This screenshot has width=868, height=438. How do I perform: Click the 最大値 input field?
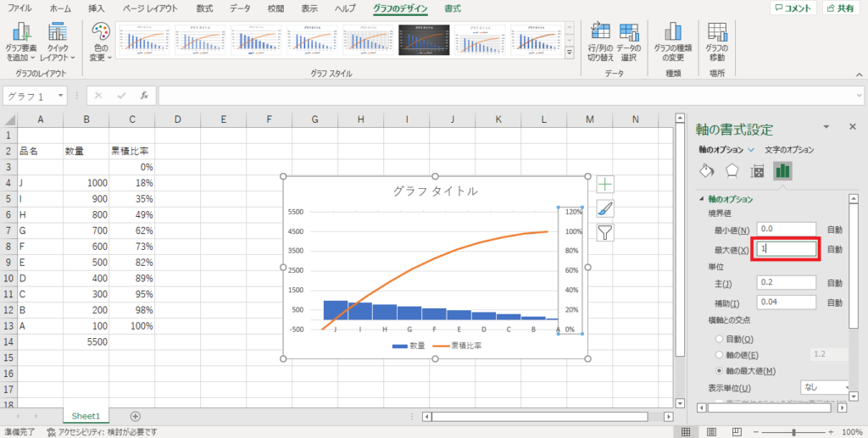point(786,249)
